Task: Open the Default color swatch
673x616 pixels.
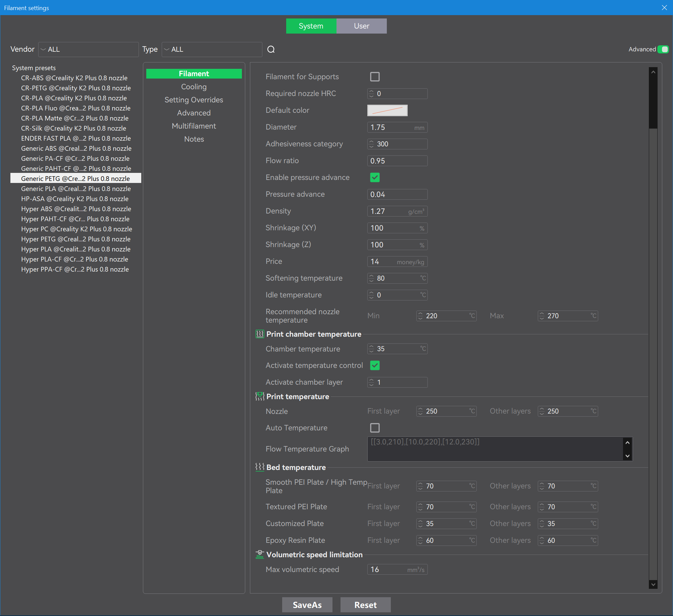Action: (387, 110)
